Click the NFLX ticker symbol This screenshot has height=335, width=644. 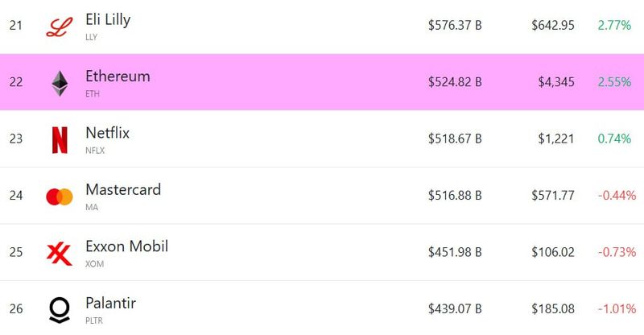(x=95, y=151)
